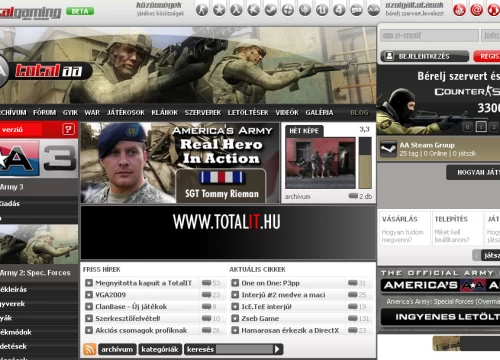The height and width of the screenshot is (360, 500).
Task: Click the Hét képe rating bar
Action: click(x=365, y=163)
